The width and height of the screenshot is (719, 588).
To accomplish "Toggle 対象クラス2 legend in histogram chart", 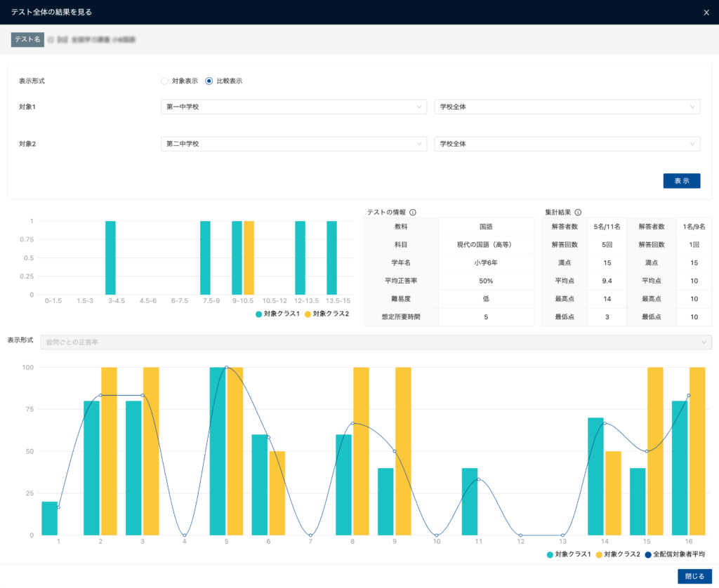I will (x=326, y=314).
